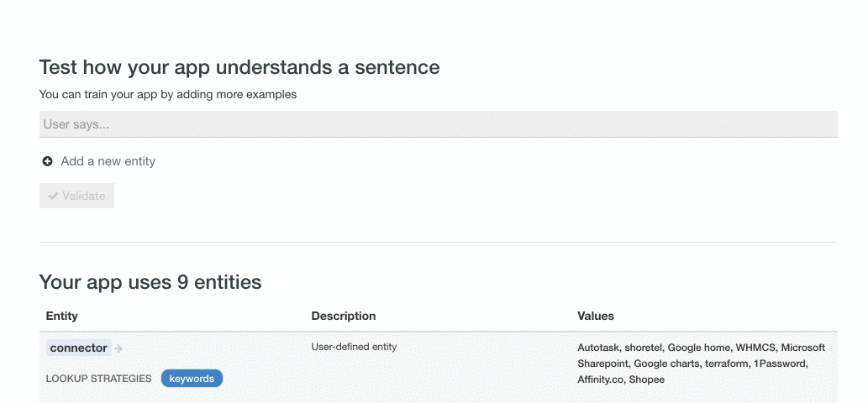The height and width of the screenshot is (403, 868).
Task: Click the Autotask value in connector row
Action: pos(599,348)
